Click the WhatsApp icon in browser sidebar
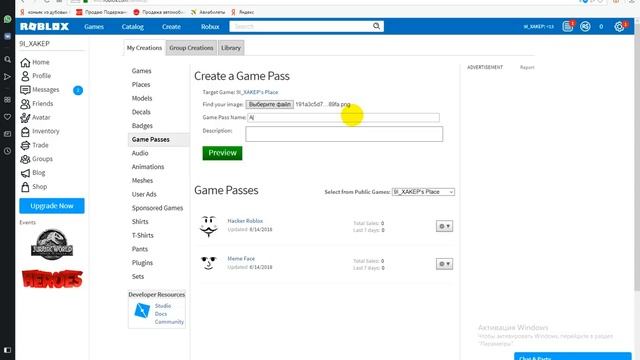Image resolution: width=640 pixels, height=360 pixels. [x=7, y=19]
